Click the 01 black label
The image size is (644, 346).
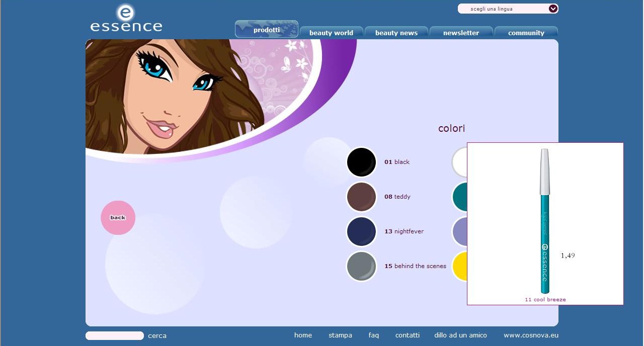click(397, 162)
